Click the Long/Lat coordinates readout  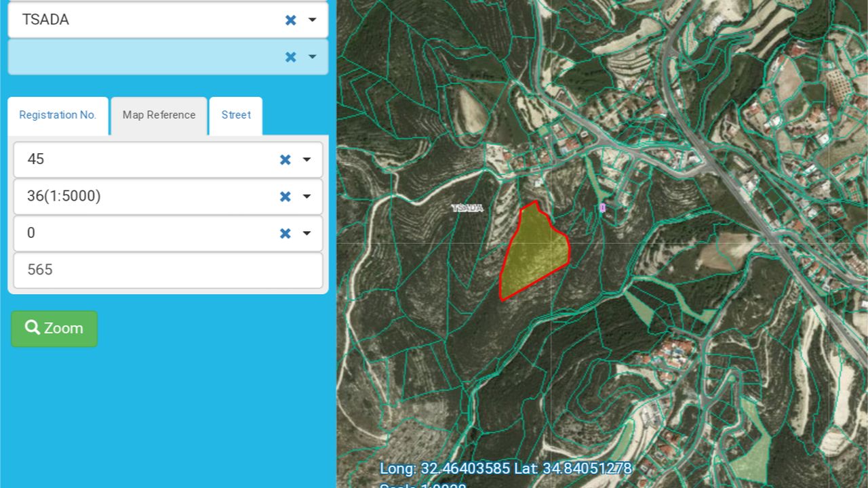point(505,468)
